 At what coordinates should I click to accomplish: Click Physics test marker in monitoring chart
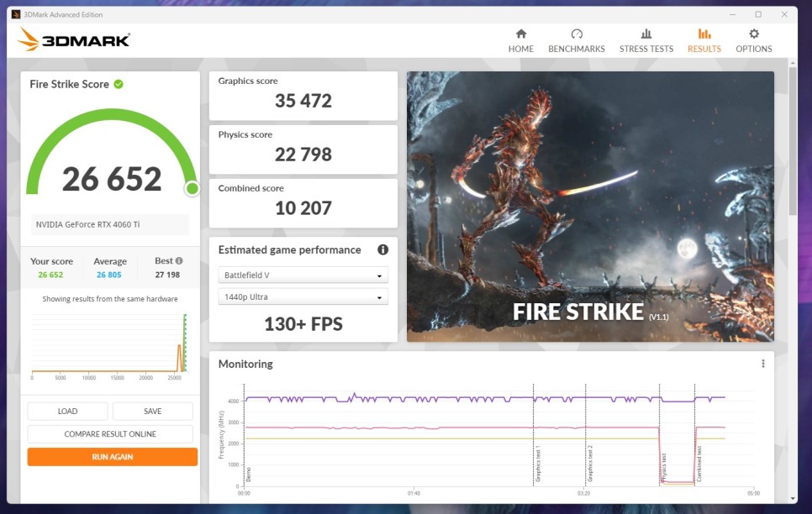(664, 468)
